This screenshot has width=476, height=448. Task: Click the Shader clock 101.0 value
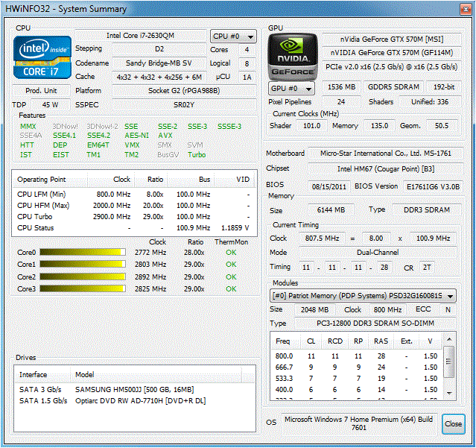pyautogui.click(x=312, y=126)
